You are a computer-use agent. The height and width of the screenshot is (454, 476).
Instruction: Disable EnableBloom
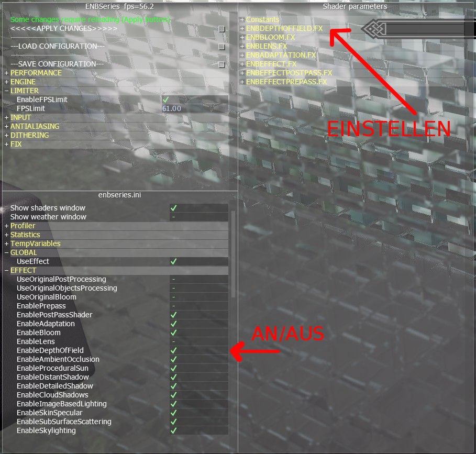tap(174, 333)
